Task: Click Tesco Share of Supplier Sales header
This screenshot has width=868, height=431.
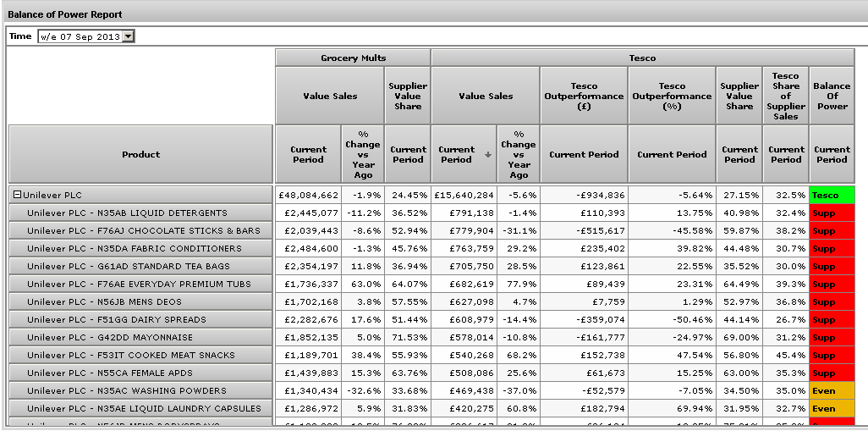Action: [786, 96]
